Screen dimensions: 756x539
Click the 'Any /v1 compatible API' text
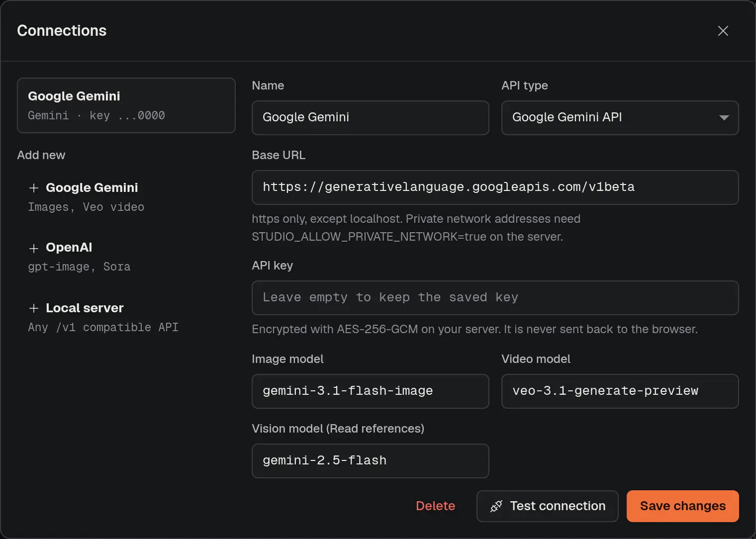coord(103,327)
